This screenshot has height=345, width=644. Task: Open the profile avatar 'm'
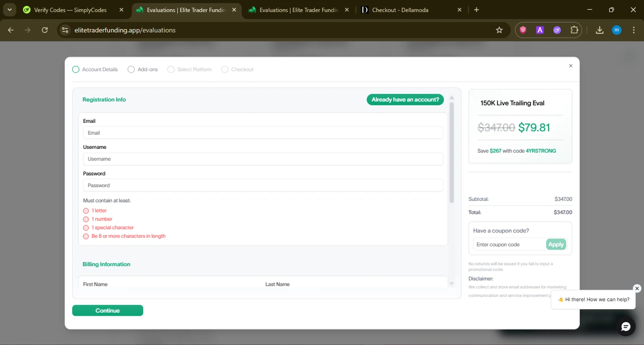click(x=617, y=30)
